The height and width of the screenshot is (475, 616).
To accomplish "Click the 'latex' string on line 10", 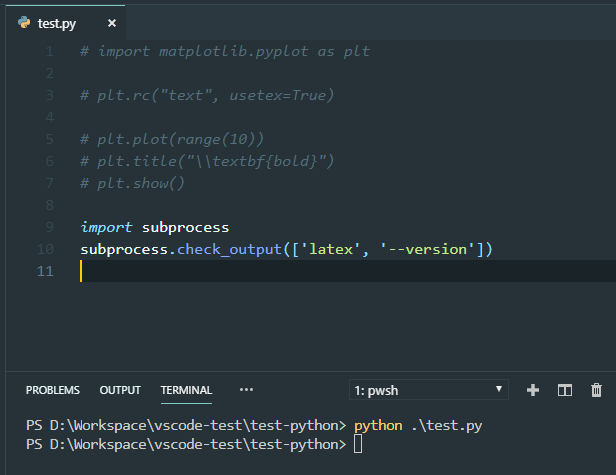I will (330, 249).
